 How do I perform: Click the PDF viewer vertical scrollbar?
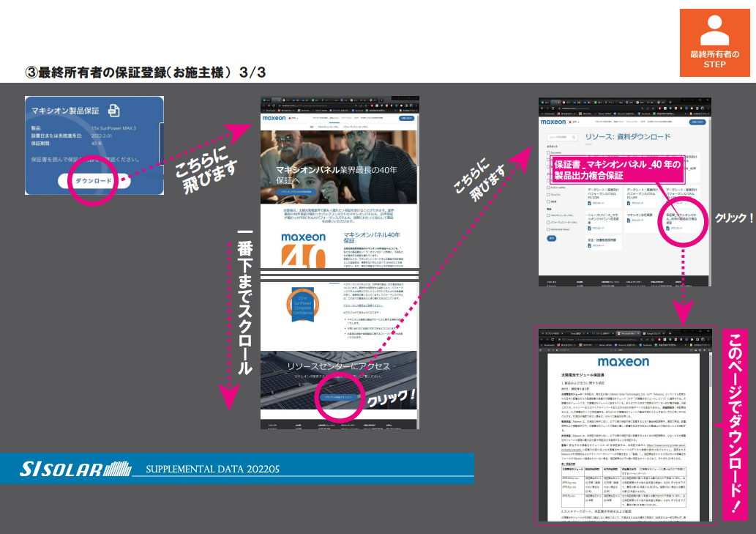[x=710, y=437]
